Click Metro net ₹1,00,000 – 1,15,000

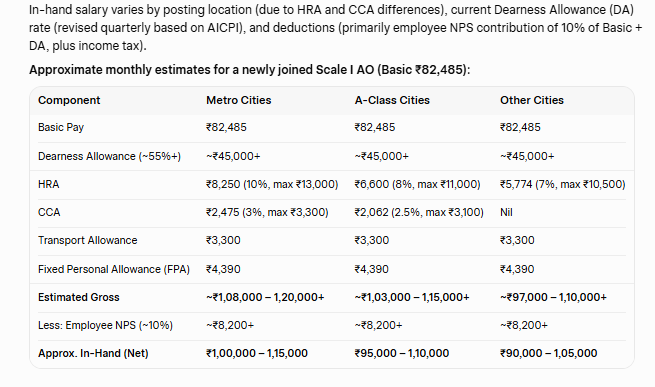(257, 354)
